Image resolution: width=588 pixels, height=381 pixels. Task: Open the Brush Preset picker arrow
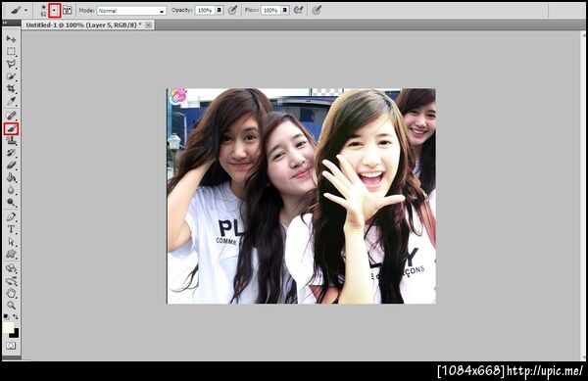click(55, 11)
